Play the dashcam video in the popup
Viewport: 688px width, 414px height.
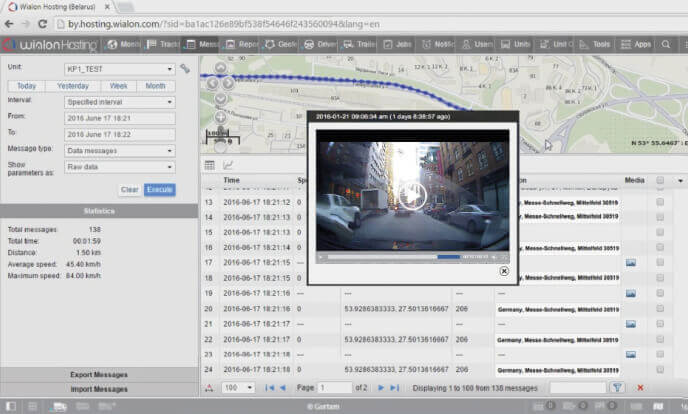(x=410, y=194)
